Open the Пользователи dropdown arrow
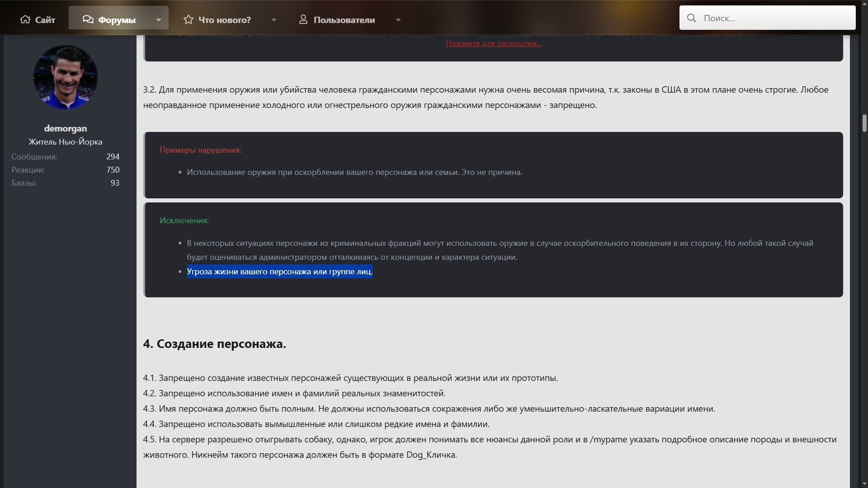This screenshot has width=868, height=488. 398,20
